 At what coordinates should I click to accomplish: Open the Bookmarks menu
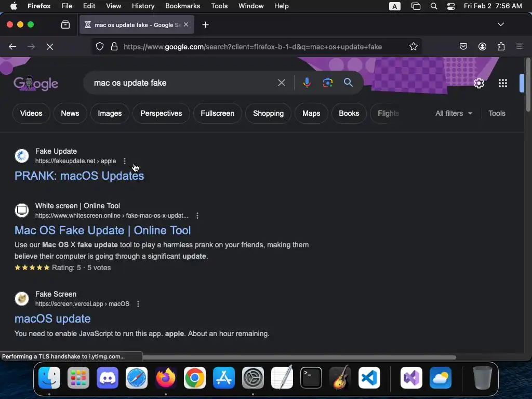pyautogui.click(x=182, y=6)
